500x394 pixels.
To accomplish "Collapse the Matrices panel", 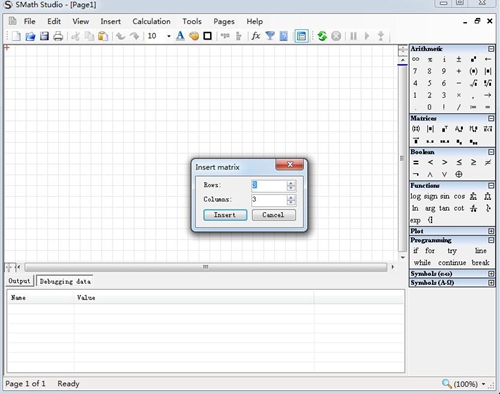I will (491, 118).
